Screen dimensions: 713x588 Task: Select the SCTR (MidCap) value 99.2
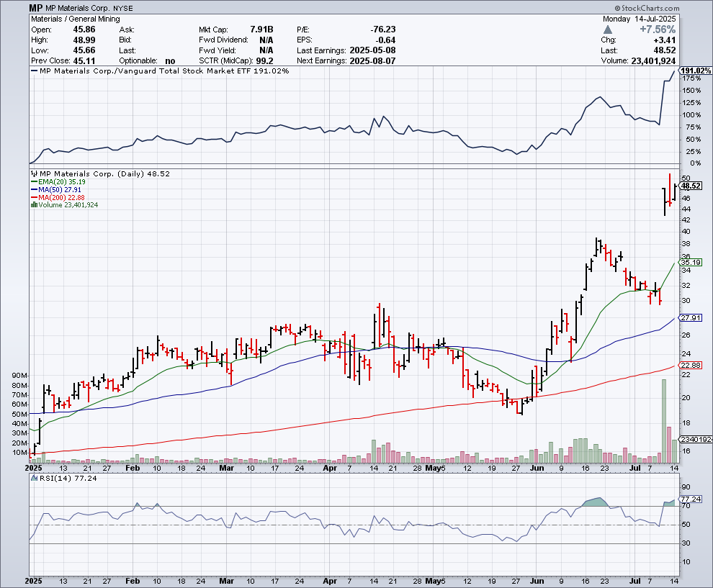(264, 61)
